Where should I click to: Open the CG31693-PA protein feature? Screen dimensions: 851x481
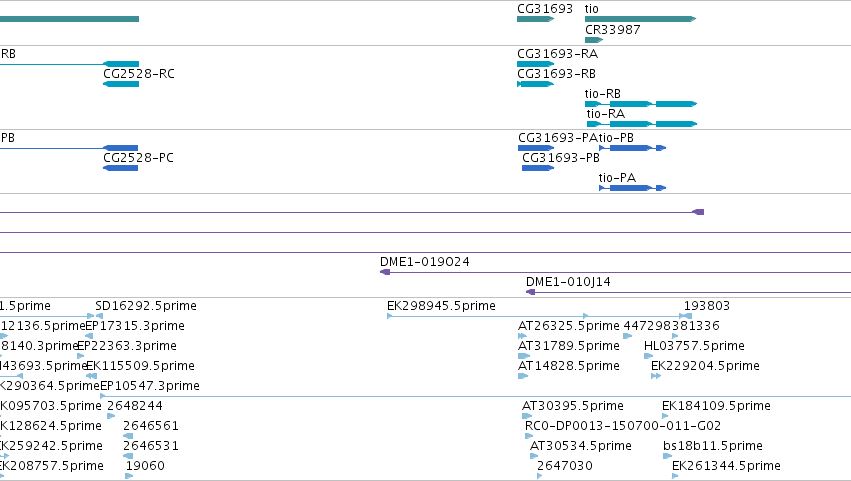[x=536, y=148]
